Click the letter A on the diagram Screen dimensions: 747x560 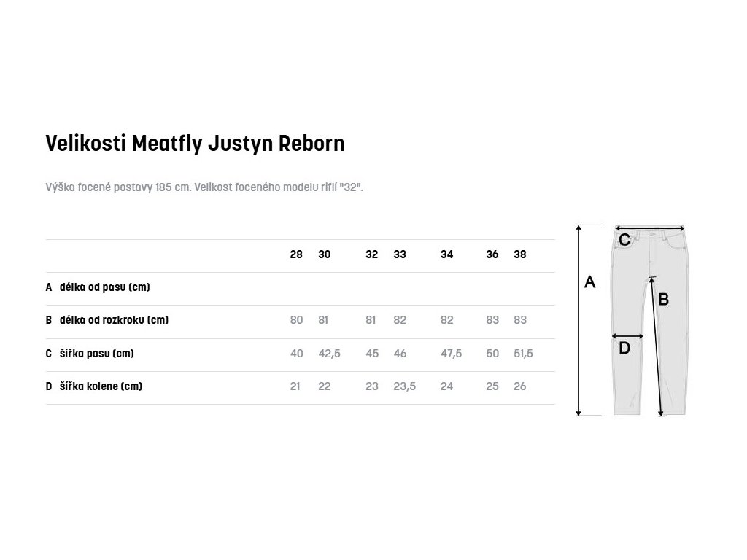coord(590,282)
